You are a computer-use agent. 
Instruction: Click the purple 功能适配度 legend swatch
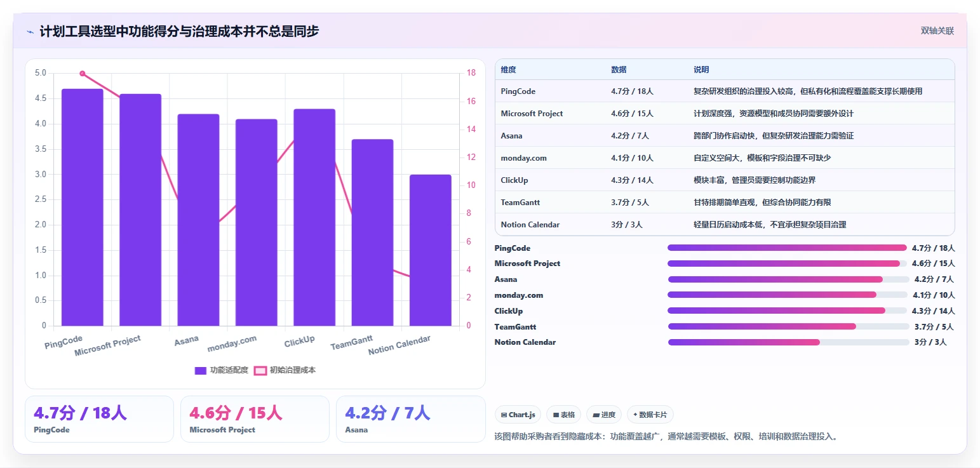(x=200, y=370)
